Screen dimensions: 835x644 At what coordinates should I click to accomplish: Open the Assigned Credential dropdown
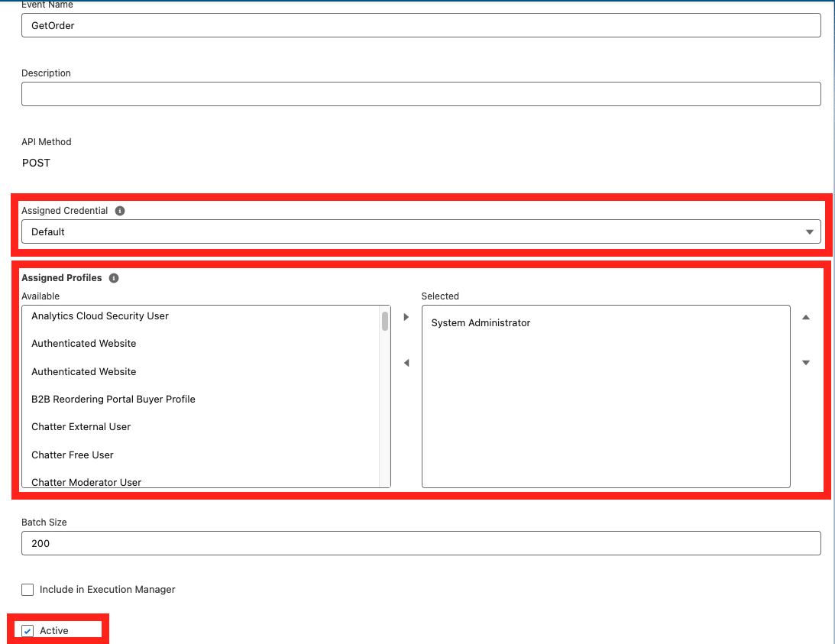pos(421,231)
